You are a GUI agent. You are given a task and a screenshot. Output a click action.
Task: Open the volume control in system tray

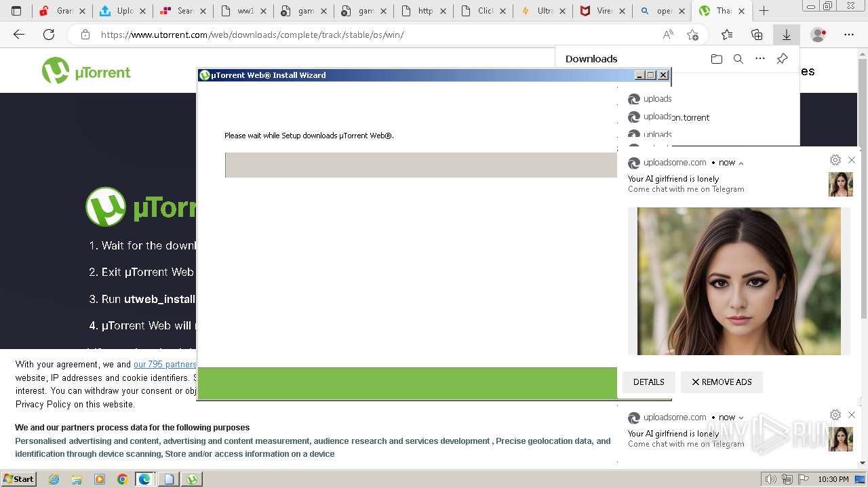pyautogui.click(x=770, y=479)
